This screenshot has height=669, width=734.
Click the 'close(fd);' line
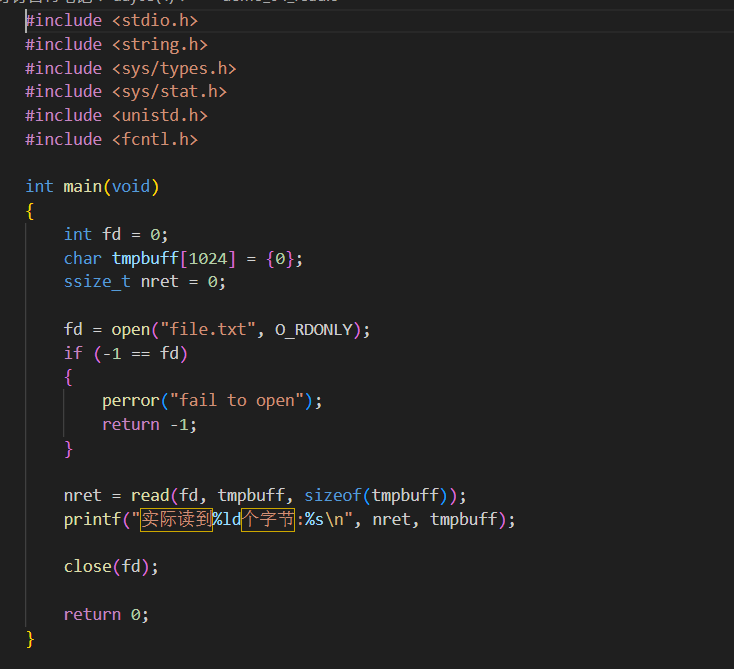pyautogui.click(x=111, y=566)
